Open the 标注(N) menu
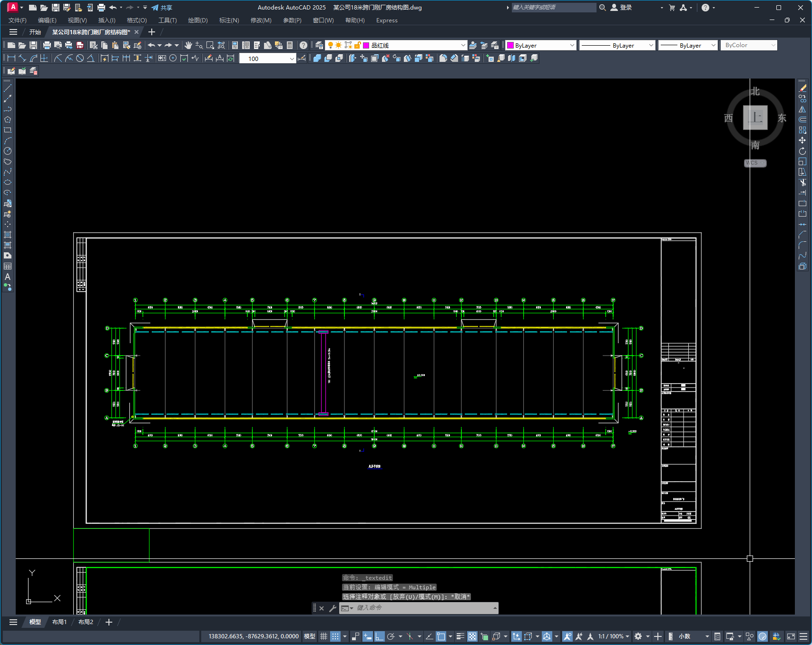The width and height of the screenshot is (812, 645). pos(229,20)
